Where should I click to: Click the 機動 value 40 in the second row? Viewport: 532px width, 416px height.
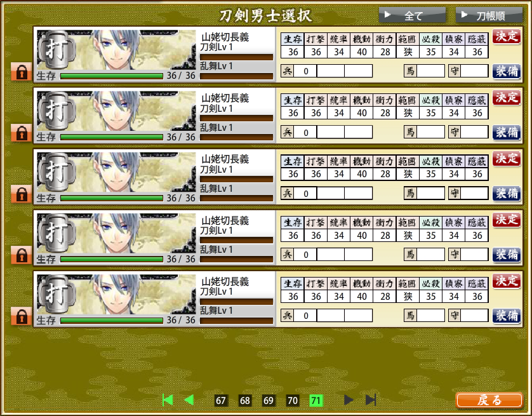362,113
